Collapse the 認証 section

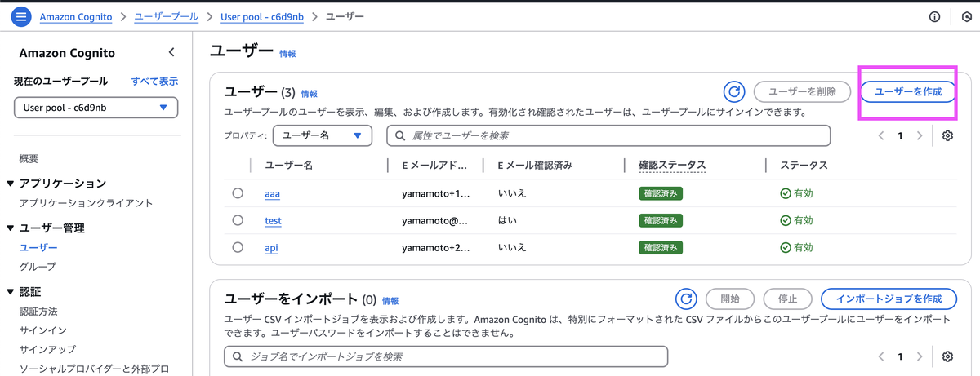[x=10, y=291]
